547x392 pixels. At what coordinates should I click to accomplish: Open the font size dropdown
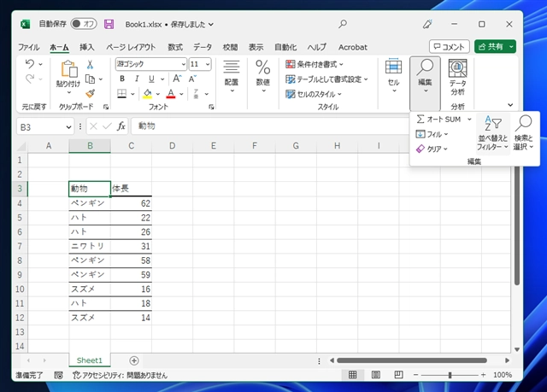(207, 64)
